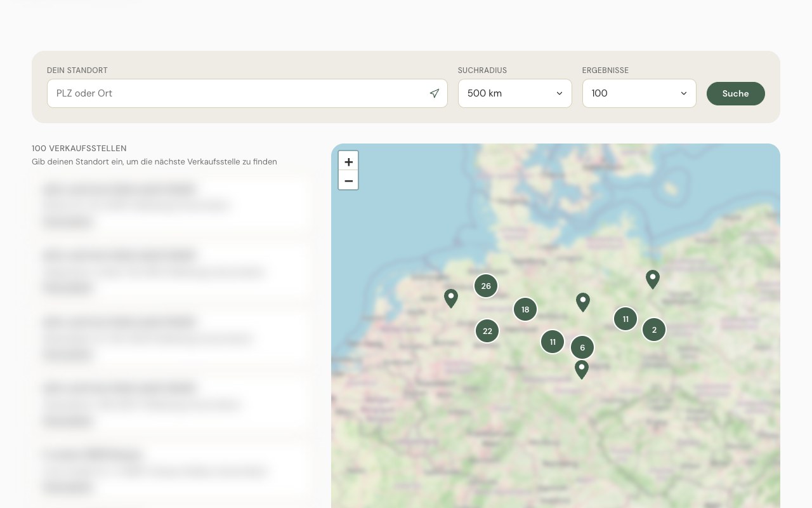
Task: Click the '100 VERKAUFSSTELLEN' heading
Action: click(x=79, y=149)
